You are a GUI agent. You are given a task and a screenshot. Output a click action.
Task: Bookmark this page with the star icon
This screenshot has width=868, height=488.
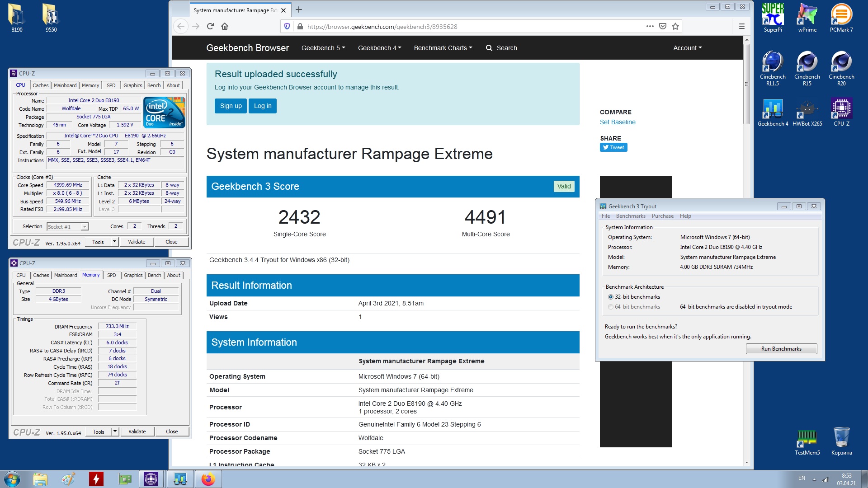point(675,26)
